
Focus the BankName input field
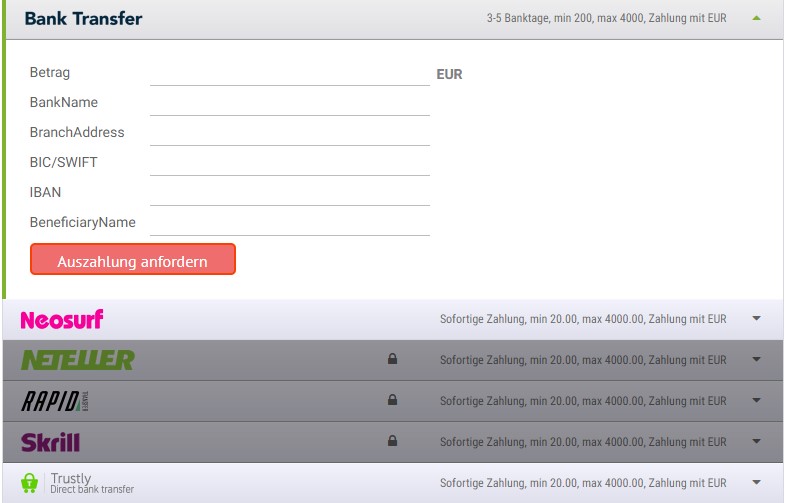click(290, 104)
